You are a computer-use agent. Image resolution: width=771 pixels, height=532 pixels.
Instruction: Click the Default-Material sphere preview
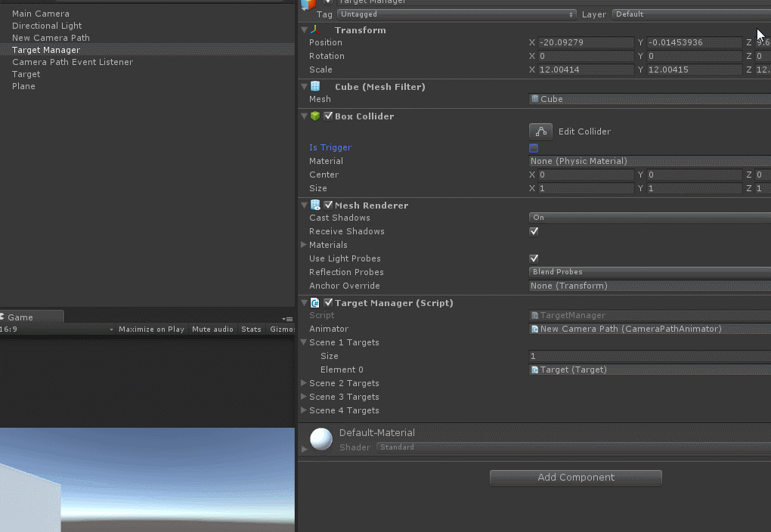[x=321, y=439]
